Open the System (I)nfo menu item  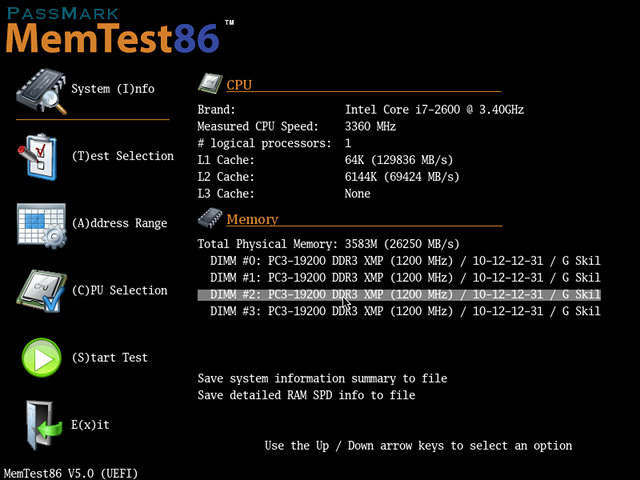coord(113,89)
